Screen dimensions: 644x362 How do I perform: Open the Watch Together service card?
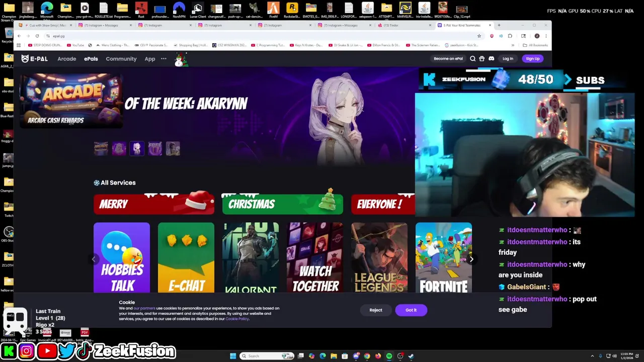tap(315, 257)
